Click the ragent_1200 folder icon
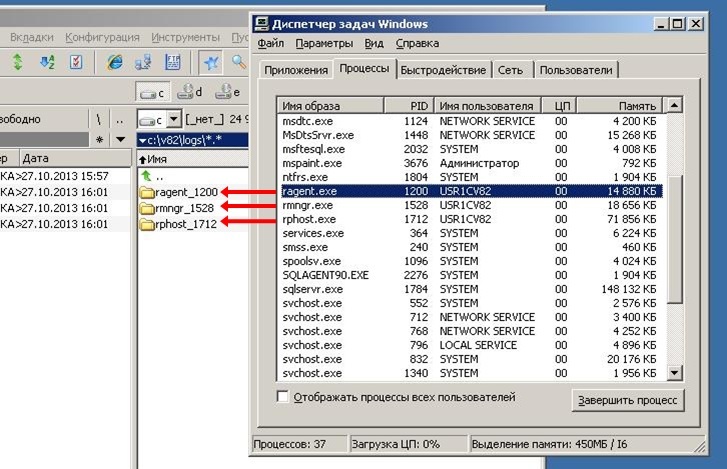 pos(147,192)
